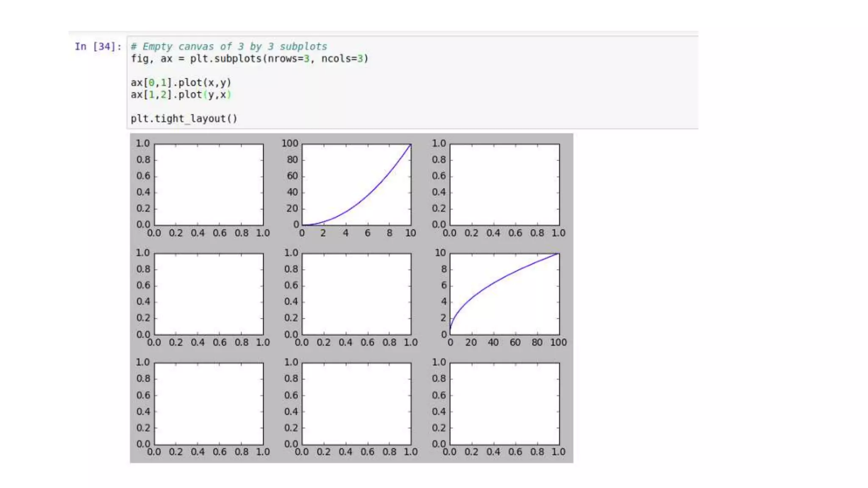Click the nrows=3 argument in code
This screenshot has height=488, width=868.
coord(288,58)
